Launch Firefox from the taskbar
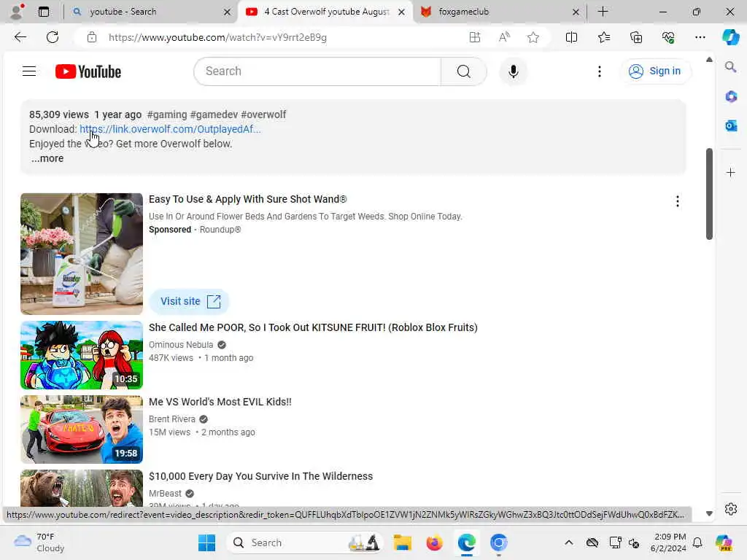Image resolution: width=747 pixels, height=560 pixels. pos(434,542)
